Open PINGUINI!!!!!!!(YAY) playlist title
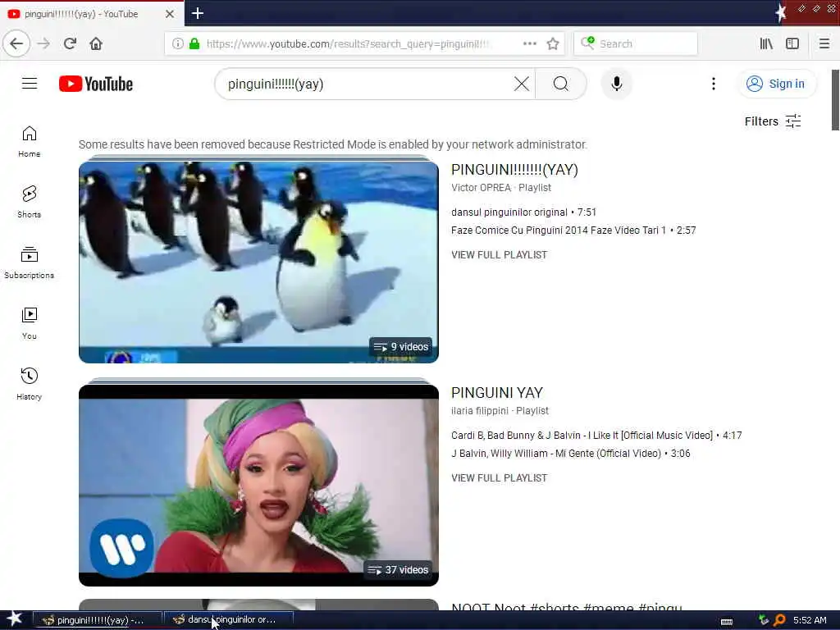The height and width of the screenshot is (630, 840). pos(514,170)
